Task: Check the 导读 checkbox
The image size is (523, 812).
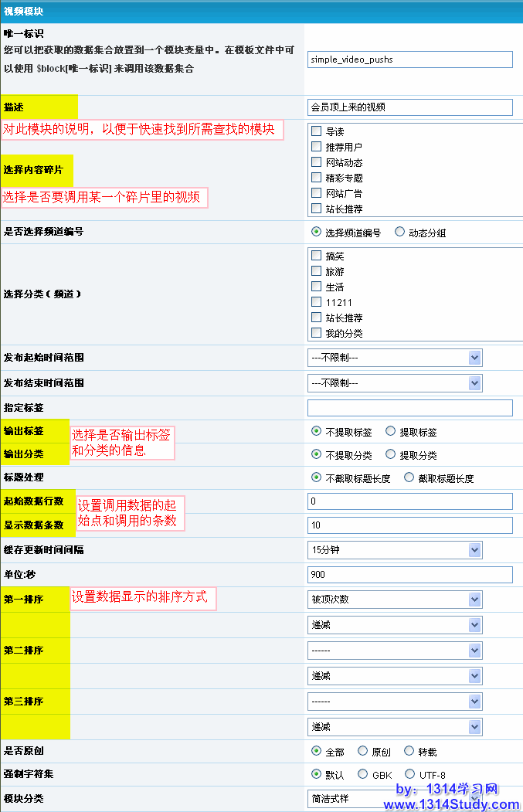Action: (x=316, y=131)
